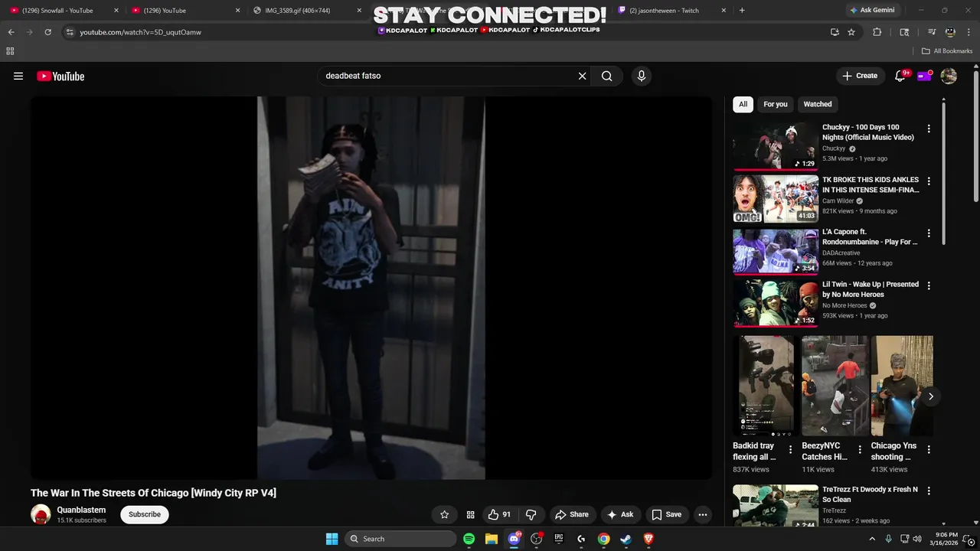Open options for BeezyNYC short
Viewport: 980px width, 551px height.
click(860, 450)
